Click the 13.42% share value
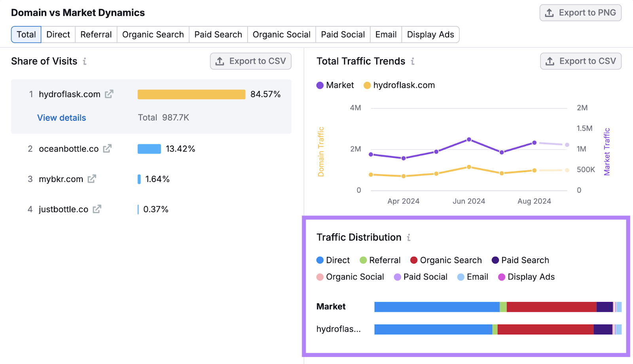This screenshot has height=364, width=633. pos(180,149)
